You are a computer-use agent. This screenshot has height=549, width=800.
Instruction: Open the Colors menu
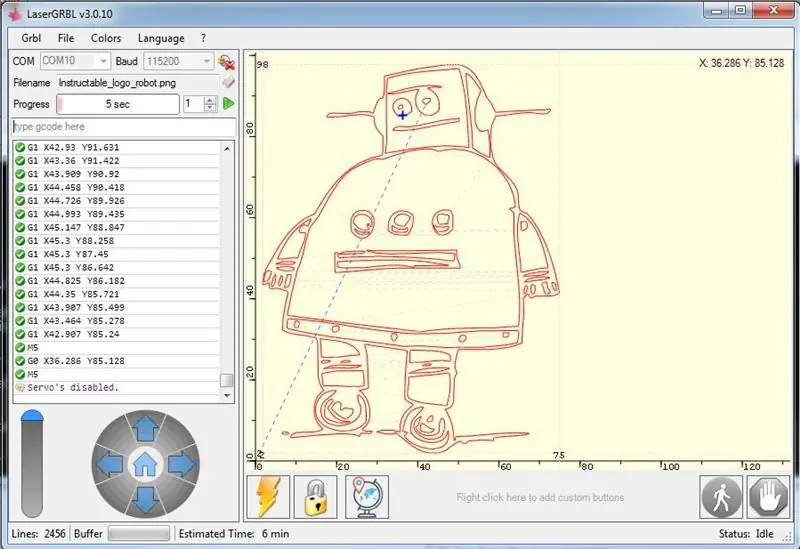point(106,38)
